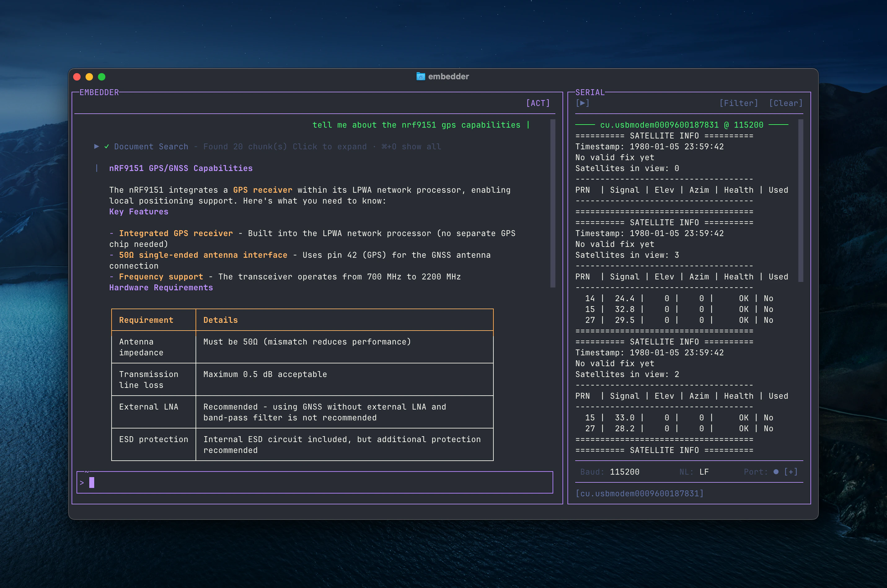Click the SERIAL output pane scrollbar
Screen dimensions: 887x588
(x=801, y=201)
